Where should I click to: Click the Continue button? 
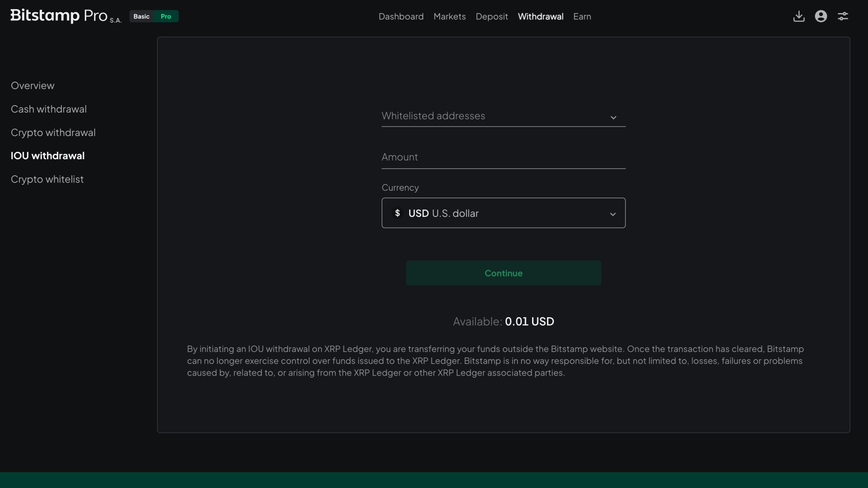(x=503, y=273)
